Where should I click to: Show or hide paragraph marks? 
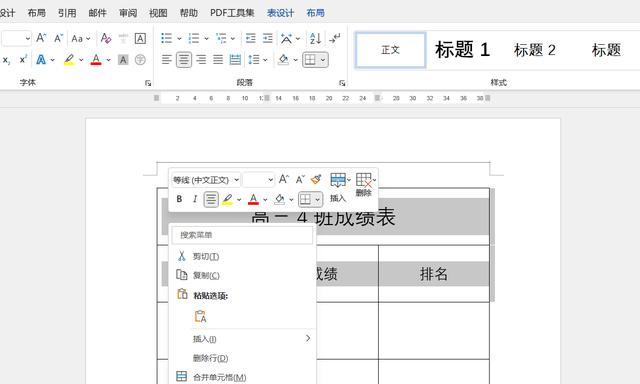335,38
